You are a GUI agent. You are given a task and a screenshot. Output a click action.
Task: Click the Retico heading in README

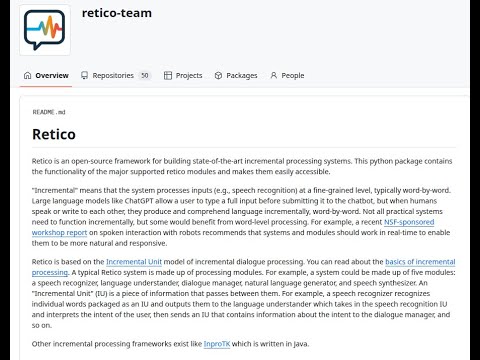click(x=54, y=134)
